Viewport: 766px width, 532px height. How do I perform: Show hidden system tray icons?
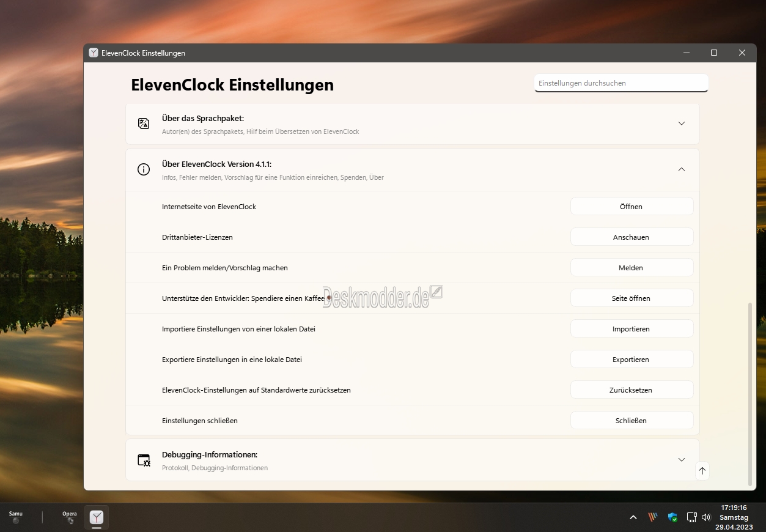pyautogui.click(x=633, y=517)
